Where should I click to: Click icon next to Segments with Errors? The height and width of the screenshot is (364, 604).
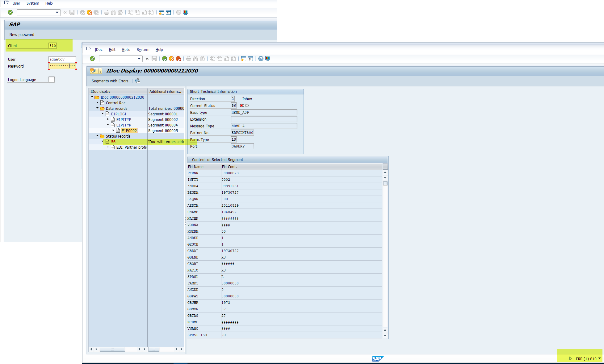click(138, 81)
